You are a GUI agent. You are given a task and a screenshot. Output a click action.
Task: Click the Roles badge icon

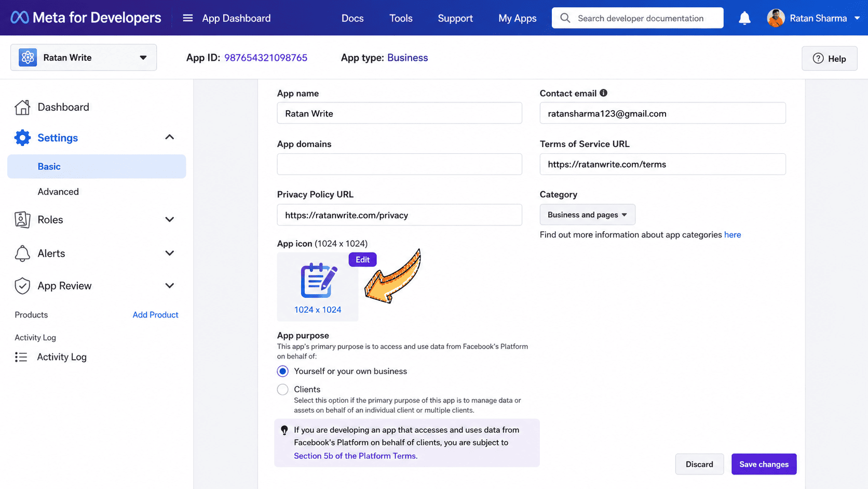[x=22, y=220]
